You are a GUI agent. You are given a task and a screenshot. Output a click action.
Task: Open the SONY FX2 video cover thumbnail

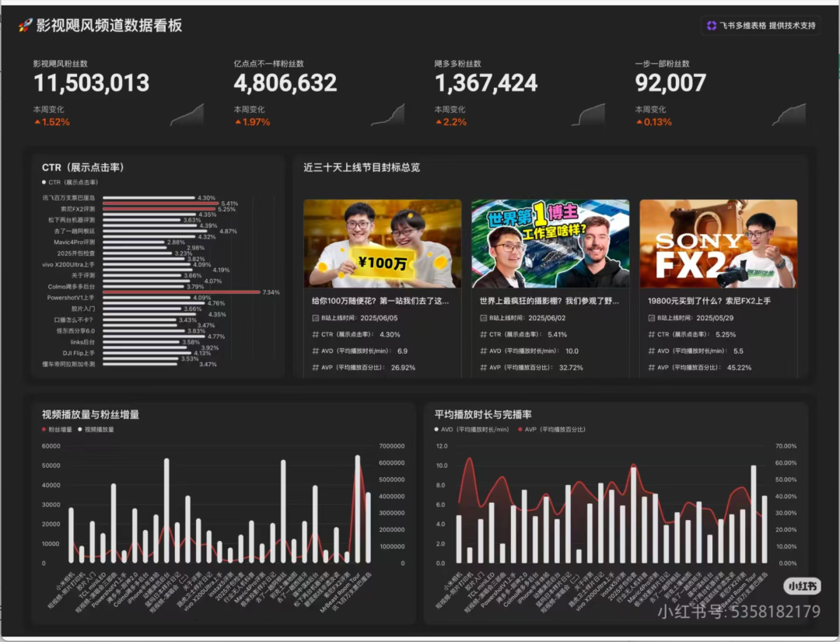click(719, 243)
